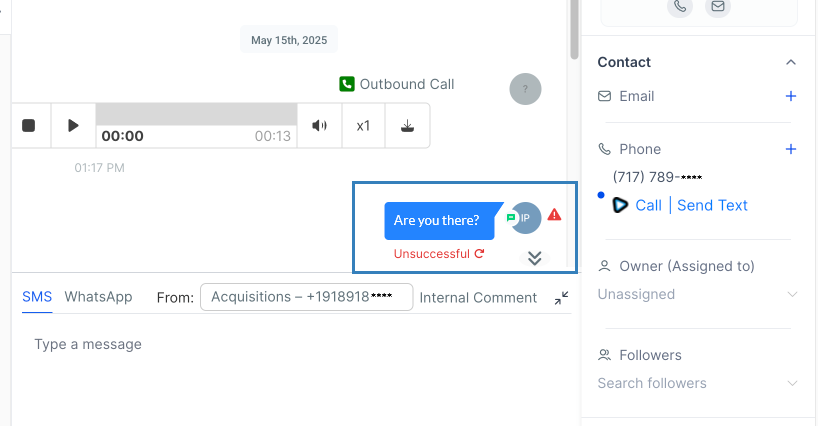Stop the call recording playback

29,126
